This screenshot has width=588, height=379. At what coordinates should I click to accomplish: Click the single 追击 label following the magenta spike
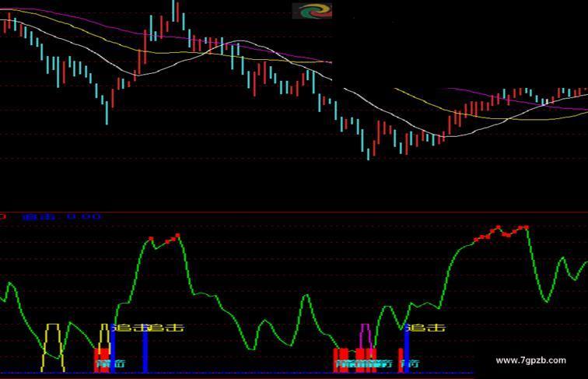pyautogui.click(x=427, y=328)
